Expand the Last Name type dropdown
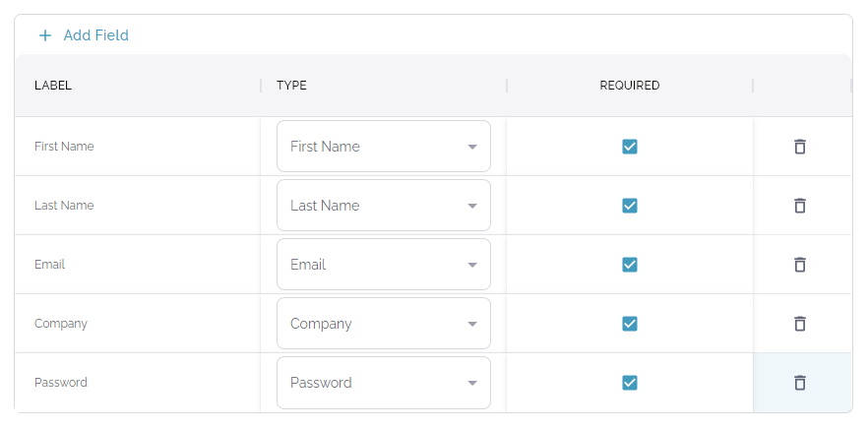 [384, 206]
